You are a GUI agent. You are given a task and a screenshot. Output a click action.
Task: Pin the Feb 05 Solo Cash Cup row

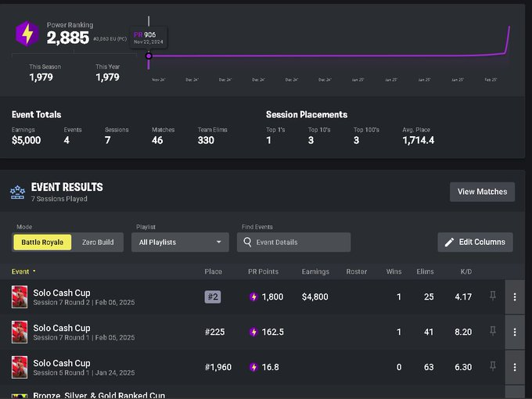tap(493, 331)
